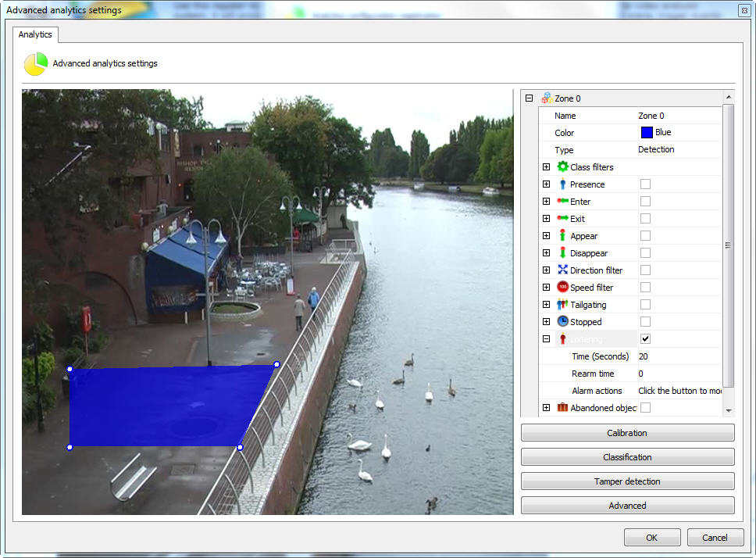The image size is (756, 558).
Task: Click the Stopped clock icon
Action: [x=562, y=321]
